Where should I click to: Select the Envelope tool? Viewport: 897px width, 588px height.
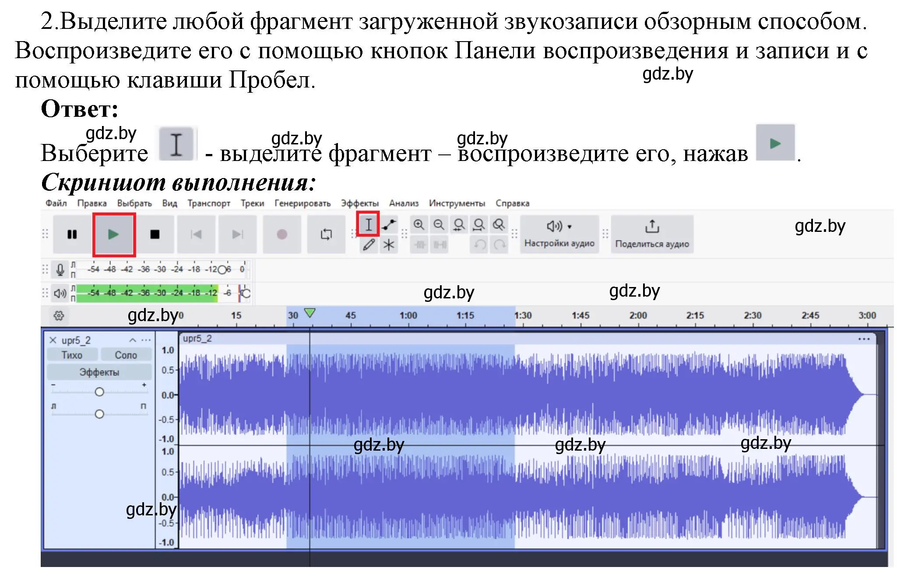pyautogui.click(x=389, y=224)
